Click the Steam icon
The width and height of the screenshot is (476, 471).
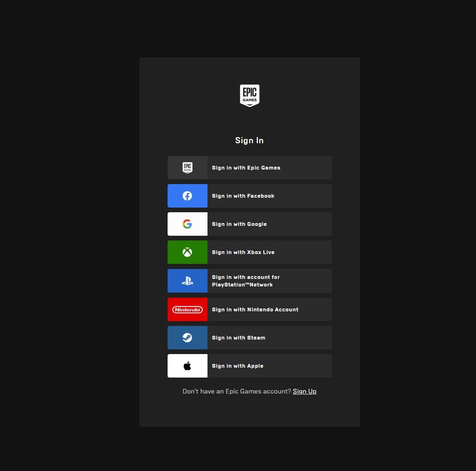187,338
